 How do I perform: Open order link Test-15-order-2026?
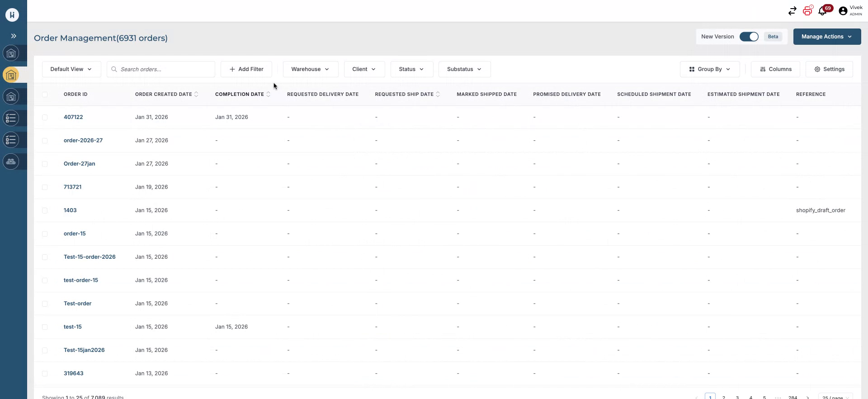90,257
